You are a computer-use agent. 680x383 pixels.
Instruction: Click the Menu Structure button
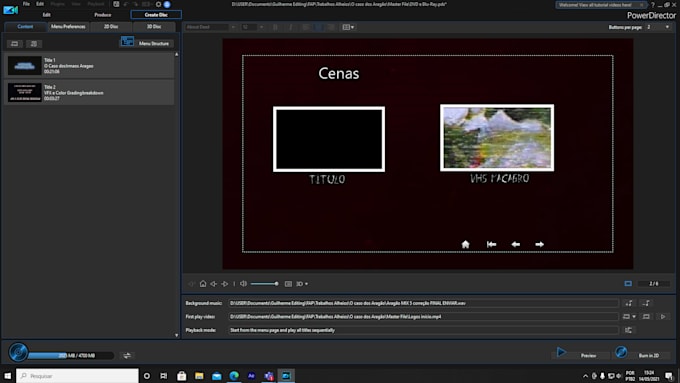pyautogui.click(x=147, y=43)
